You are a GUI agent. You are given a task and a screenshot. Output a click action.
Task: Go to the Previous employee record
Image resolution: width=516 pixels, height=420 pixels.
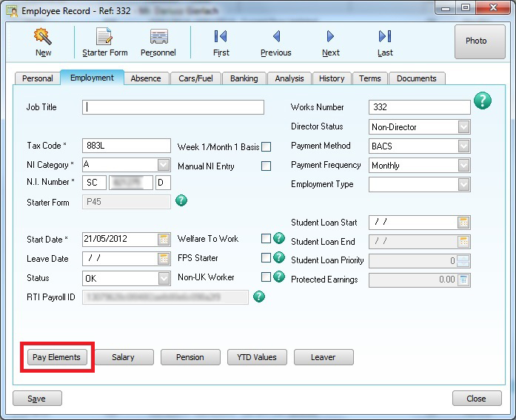pyautogui.click(x=276, y=42)
